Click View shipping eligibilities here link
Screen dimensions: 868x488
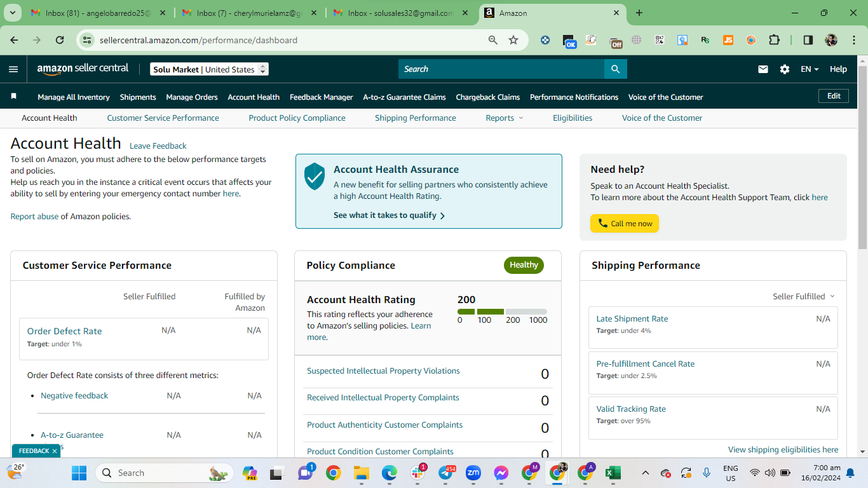pos(783,450)
